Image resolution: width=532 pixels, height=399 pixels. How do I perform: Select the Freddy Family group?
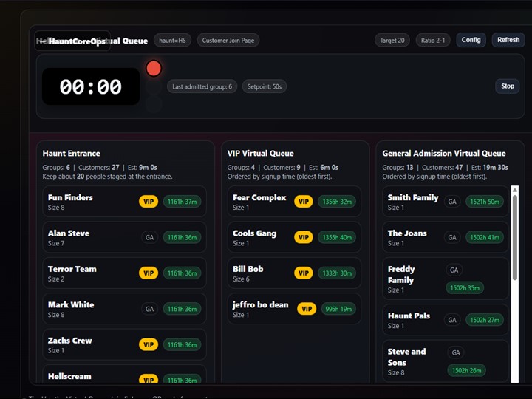coord(446,279)
